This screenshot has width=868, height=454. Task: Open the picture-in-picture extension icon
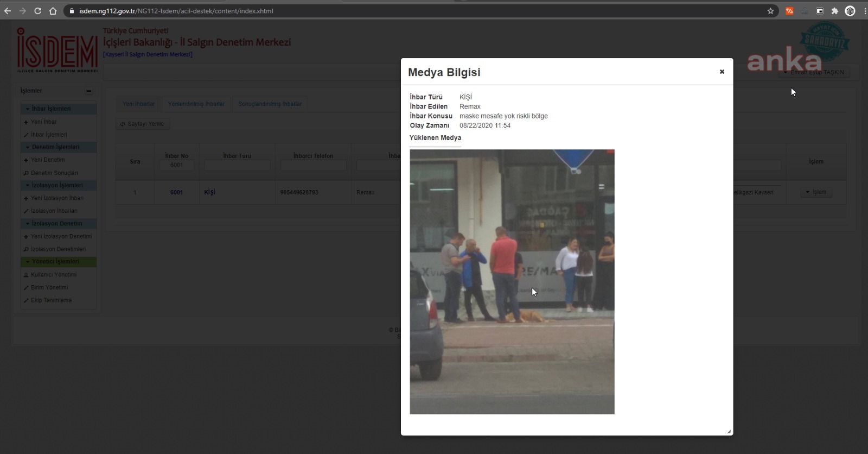[x=820, y=11]
